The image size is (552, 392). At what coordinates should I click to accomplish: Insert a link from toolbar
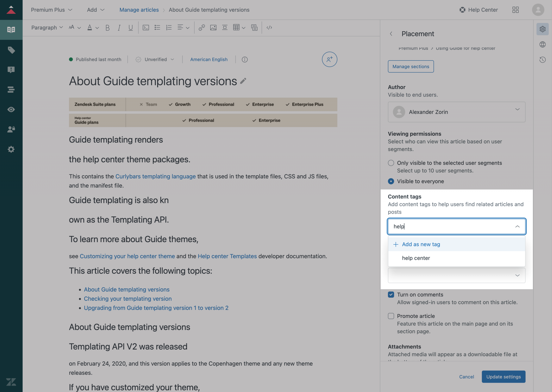[202, 28]
